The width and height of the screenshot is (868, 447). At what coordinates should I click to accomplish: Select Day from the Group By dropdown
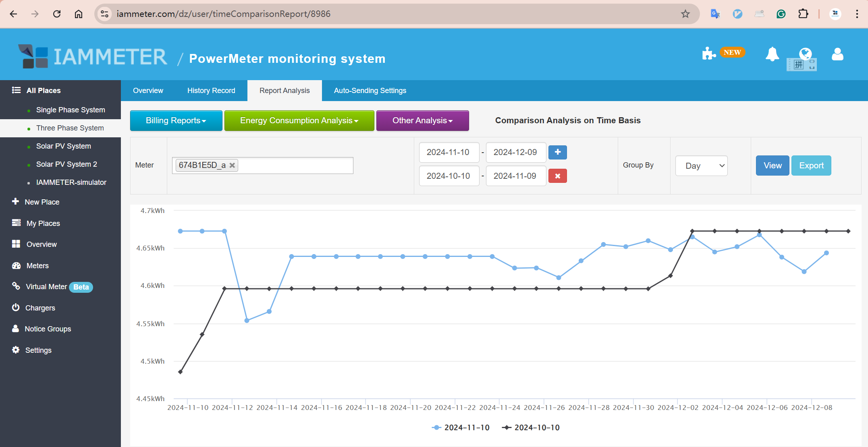(x=703, y=166)
